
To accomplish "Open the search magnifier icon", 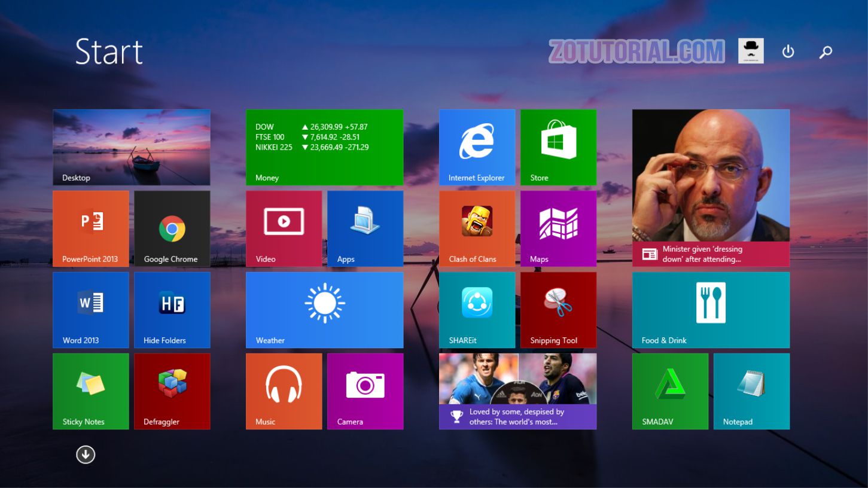I will 826,52.
